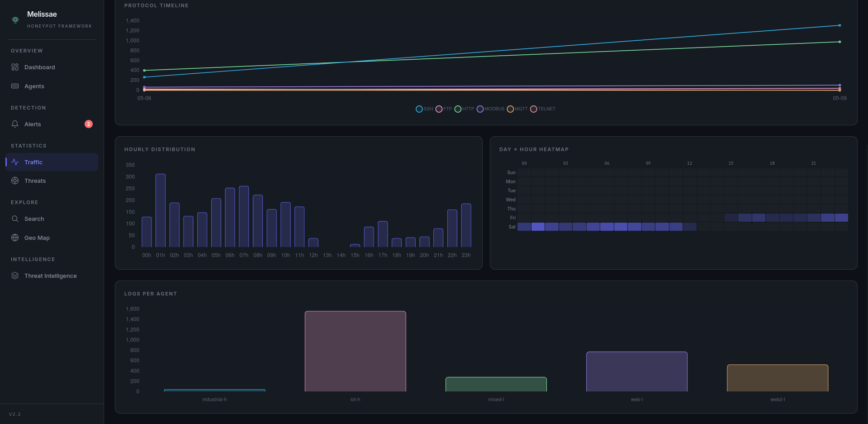
Task: Click the Sat 01 cell in heatmap
Action: point(538,227)
